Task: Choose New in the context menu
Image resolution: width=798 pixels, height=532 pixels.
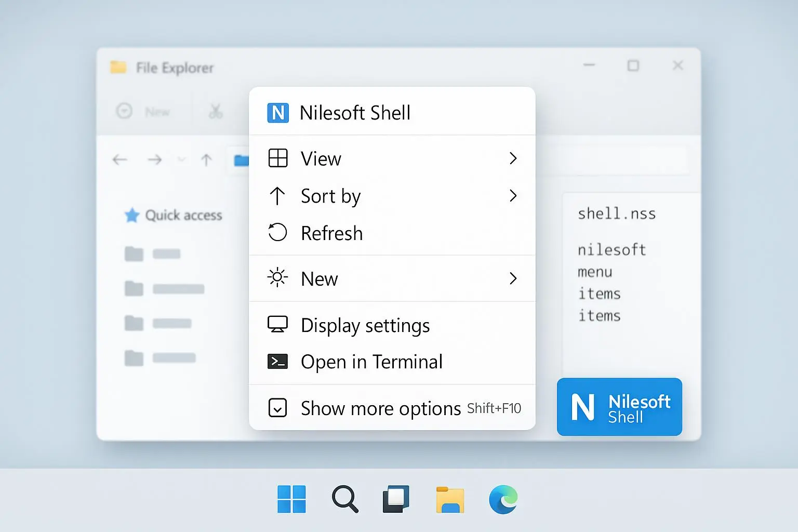Action: (x=392, y=278)
